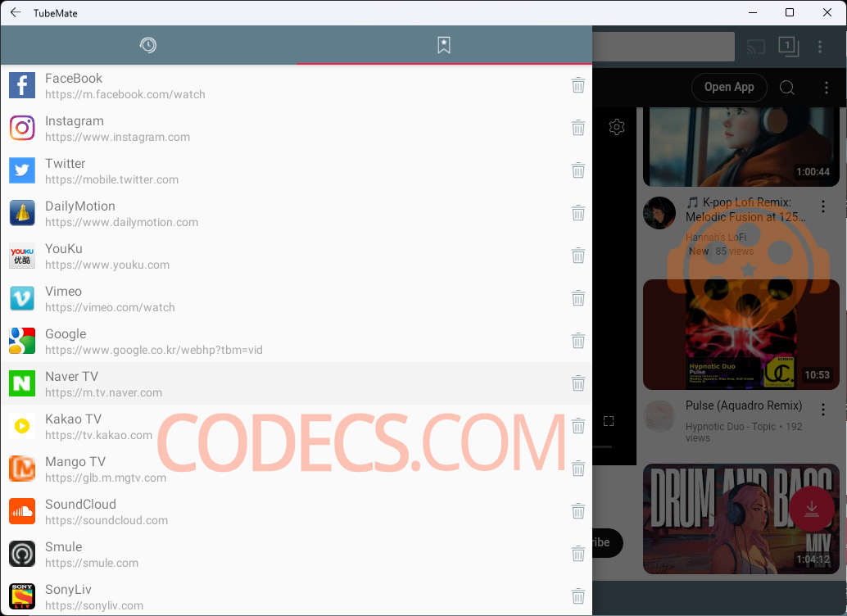Delete the Vimeo bookmark
The width and height of the screenshot is (847, 616).
[x=578, y=299]
